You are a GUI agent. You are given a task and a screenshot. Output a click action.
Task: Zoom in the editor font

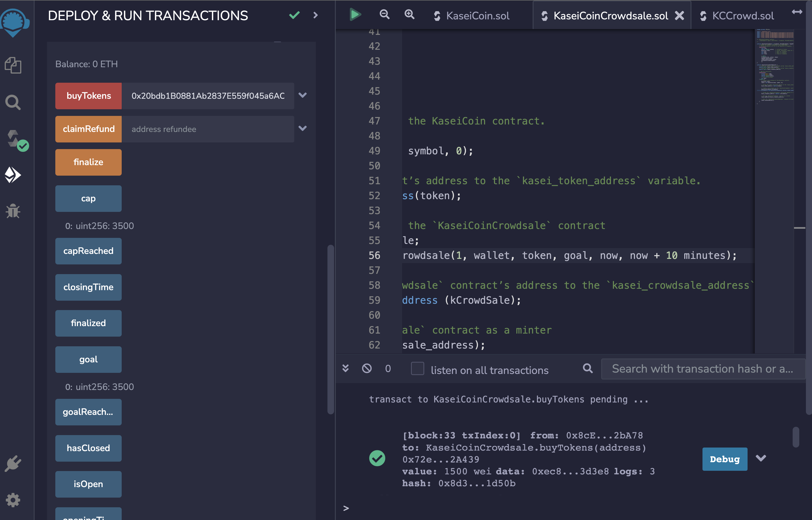409,14
